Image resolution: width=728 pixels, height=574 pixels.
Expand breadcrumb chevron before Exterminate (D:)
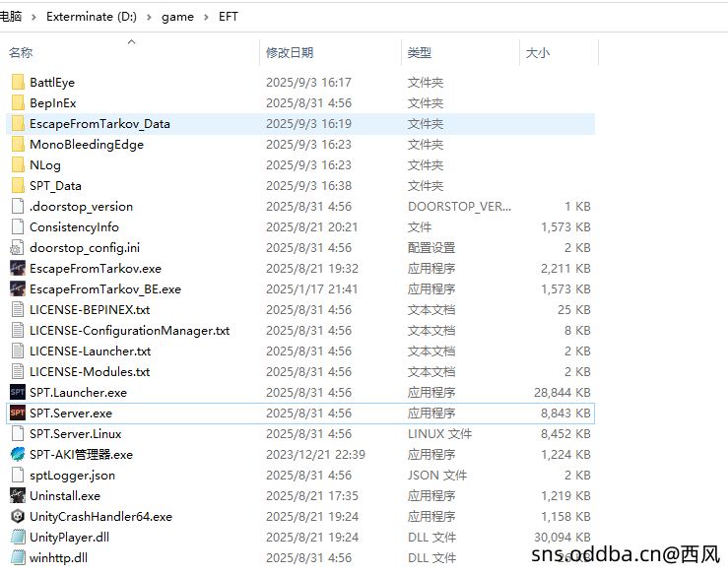tap(33, 17)
